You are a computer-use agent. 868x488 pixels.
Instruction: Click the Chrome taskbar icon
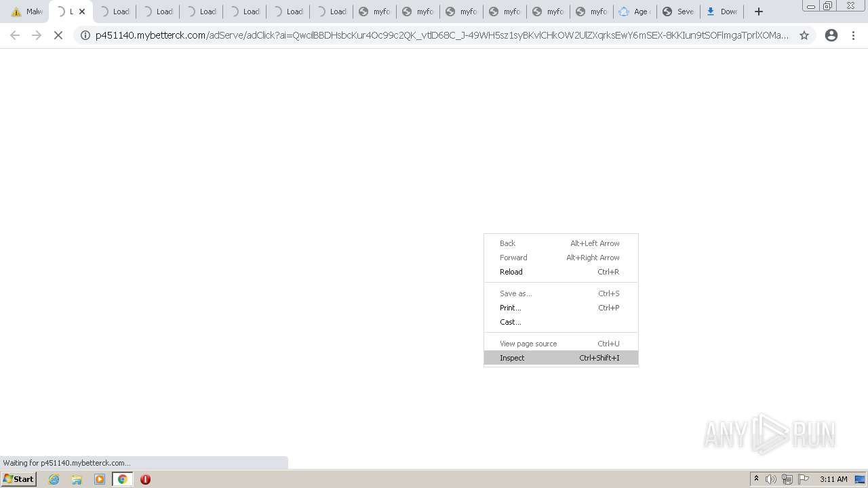(123, 479)
